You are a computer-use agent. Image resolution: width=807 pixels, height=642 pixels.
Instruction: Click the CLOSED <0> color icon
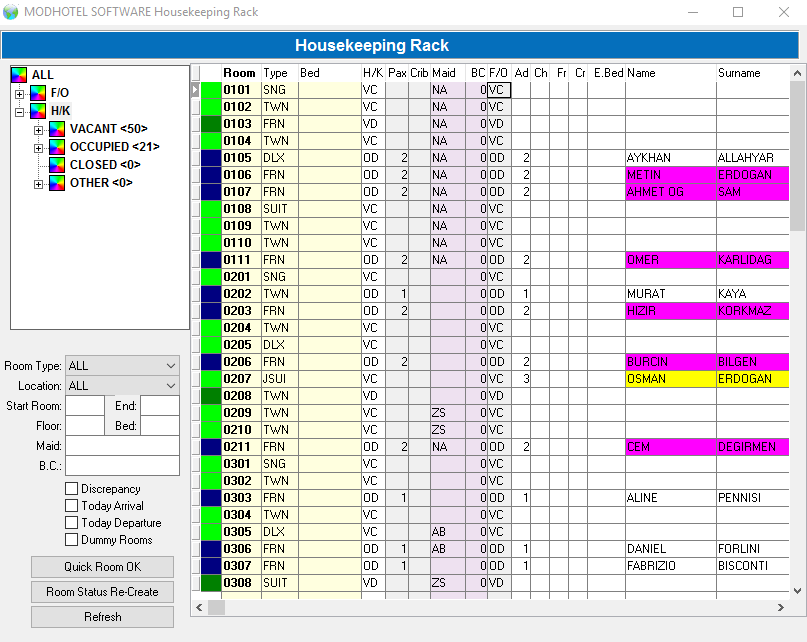(57, 165)
